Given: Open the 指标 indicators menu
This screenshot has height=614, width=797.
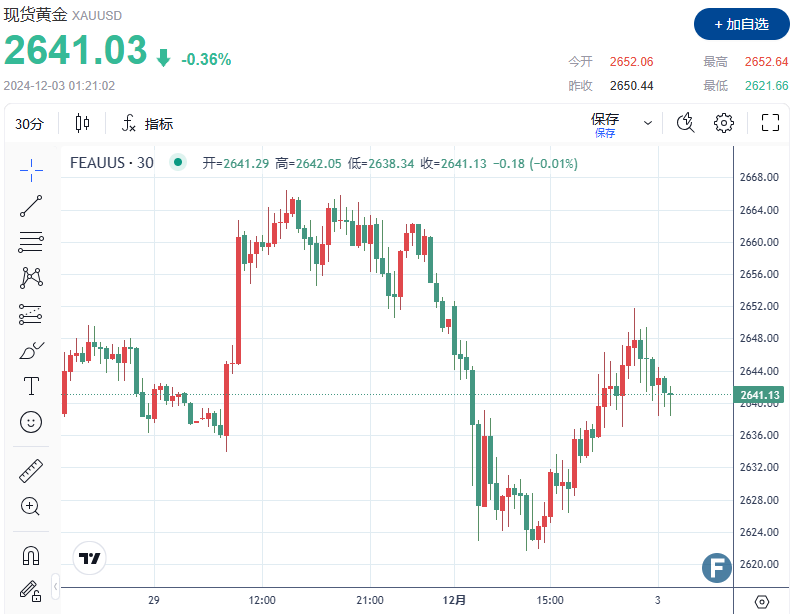Looking at the screenshot, I should [x=147, y=124].
